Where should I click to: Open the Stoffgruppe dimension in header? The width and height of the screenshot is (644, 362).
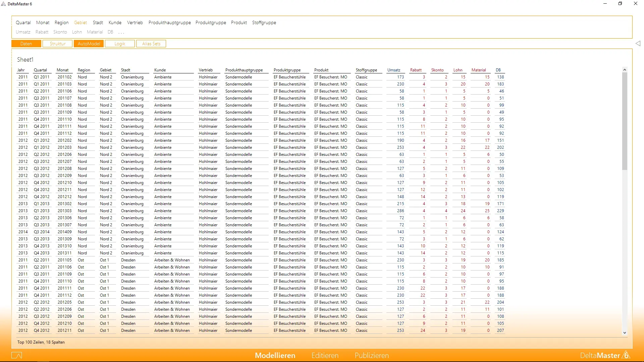pyautogui.click(x=264, y=22)
